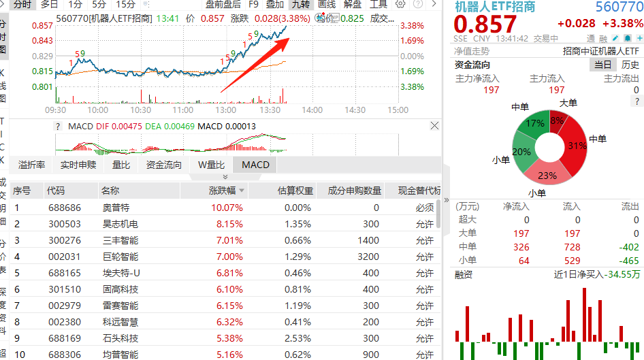Select the 埃夫特-U row

point(225,273)
